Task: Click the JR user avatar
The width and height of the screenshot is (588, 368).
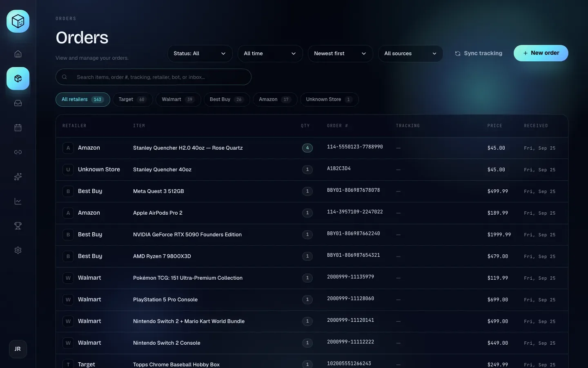Action: coord(18,349)
